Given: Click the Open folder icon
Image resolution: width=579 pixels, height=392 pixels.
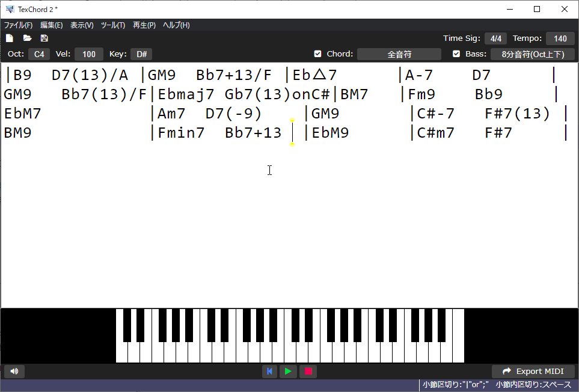Looking at the screenshot, I should [x=27, y=38].
